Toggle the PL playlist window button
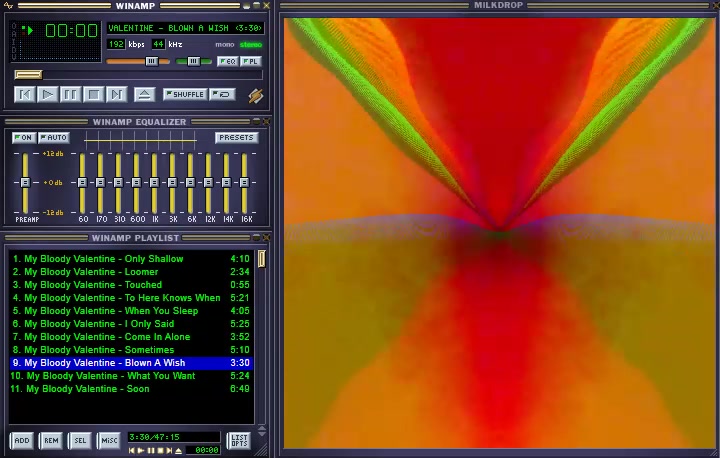 tap(250, 61)
